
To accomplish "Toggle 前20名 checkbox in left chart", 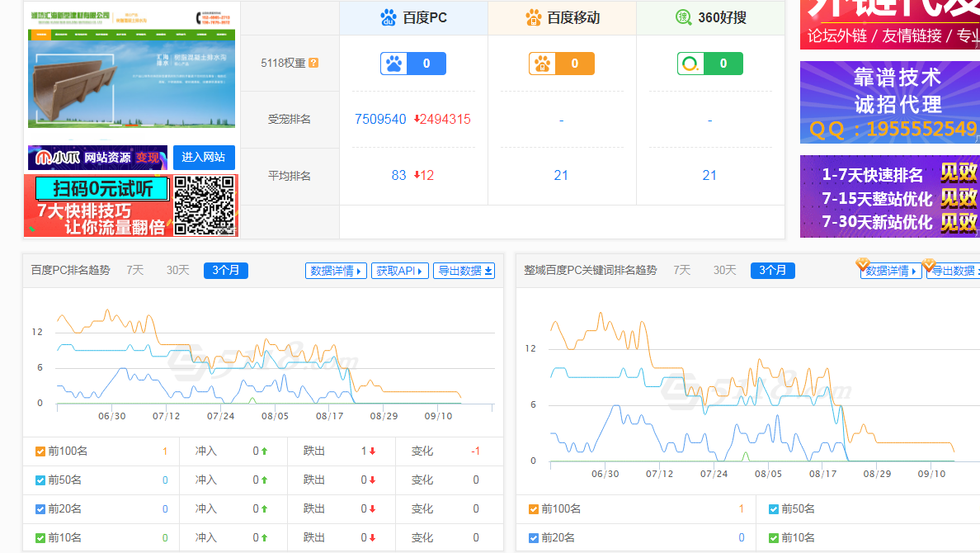I will pyautogui.click(x=40, y=508).
